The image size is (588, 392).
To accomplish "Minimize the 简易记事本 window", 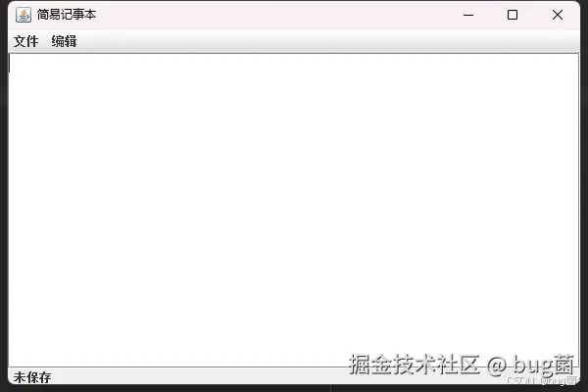I will click(x=468, y=15).
